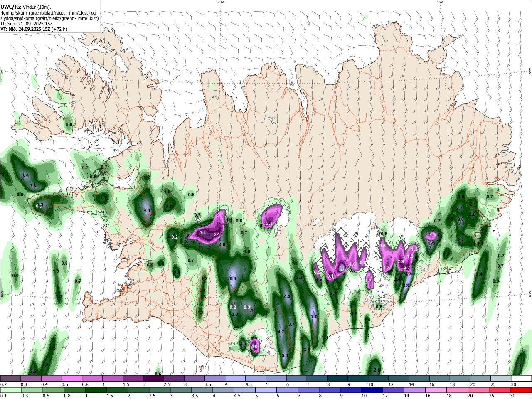Click the UWC/IG Vindur (10m) title text
Image resolution: width=532 pixels, height=399 pixels.
pos(25,7)
